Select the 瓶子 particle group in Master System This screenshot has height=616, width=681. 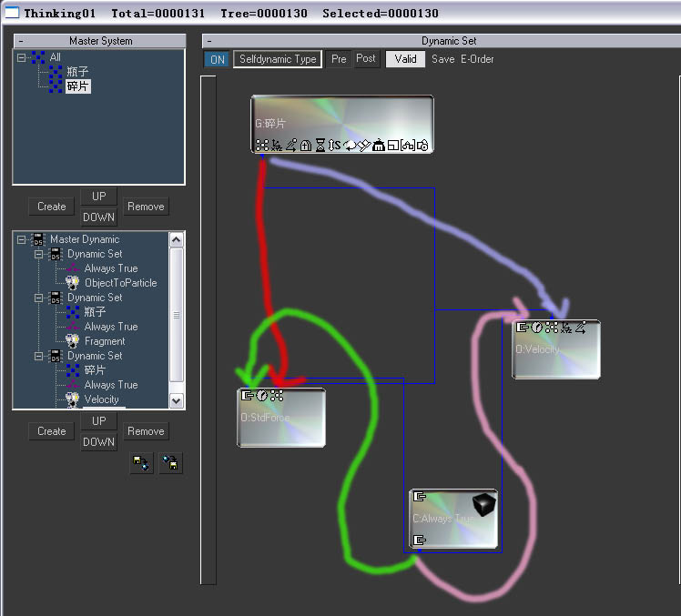click(77, 71)
